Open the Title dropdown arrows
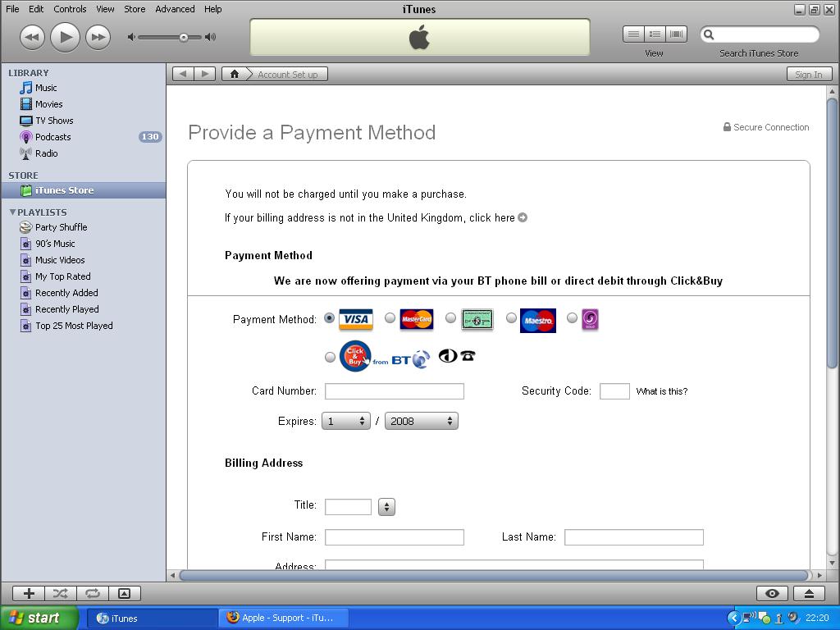The height and width of the screenshot is (630, 840). 386,507
